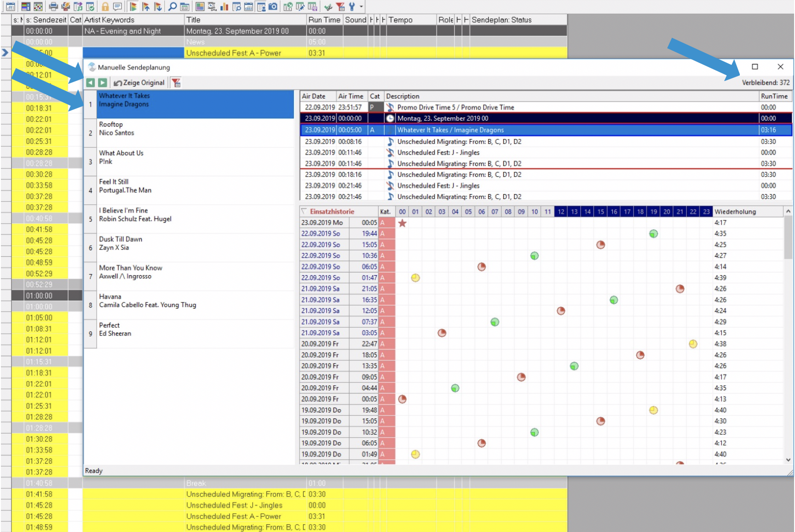Click the history grid vertical scrollbar thumb
This screenshot has width=795, height=532.
(x=788, y=237)
